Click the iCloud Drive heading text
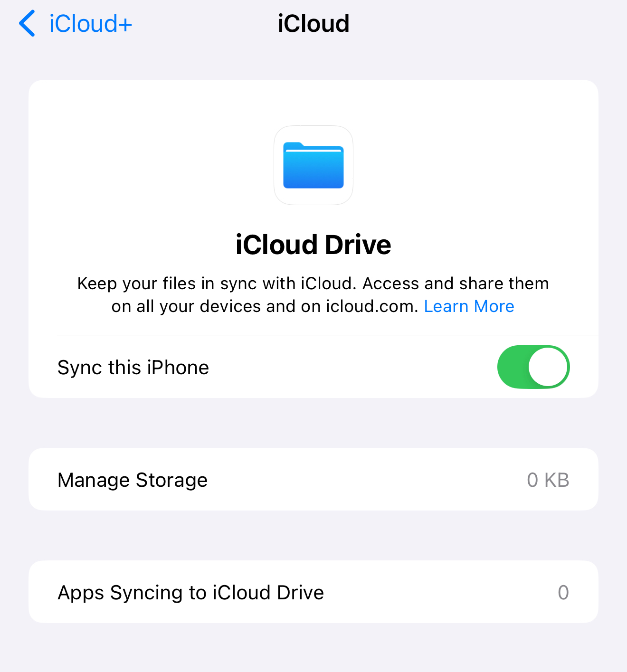Image resolution: width=627 pixels, height=672 pixels. tap(313, 245)
